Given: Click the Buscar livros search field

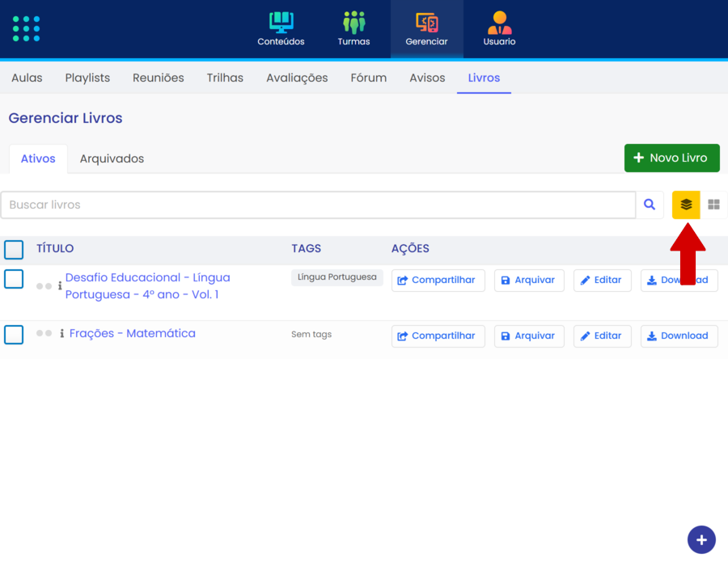Looking at the screenshot, I should pos(318,205).
